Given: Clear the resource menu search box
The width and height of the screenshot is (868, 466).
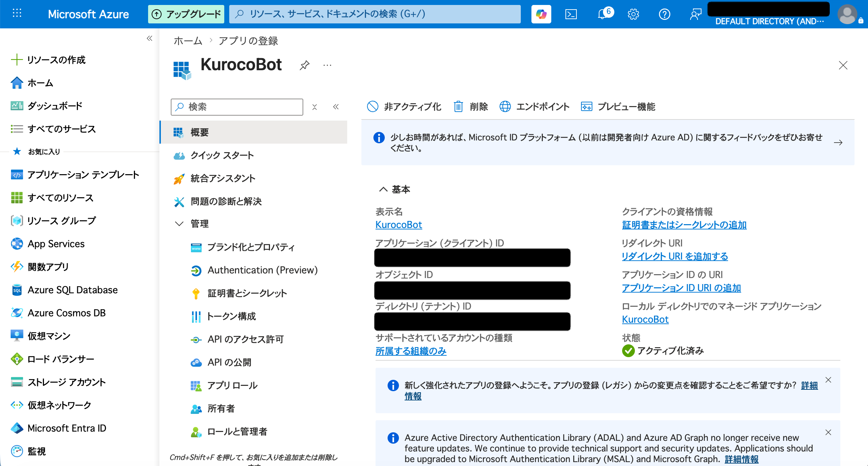Looking at the screenshot, I should click(x=314, y=107).
